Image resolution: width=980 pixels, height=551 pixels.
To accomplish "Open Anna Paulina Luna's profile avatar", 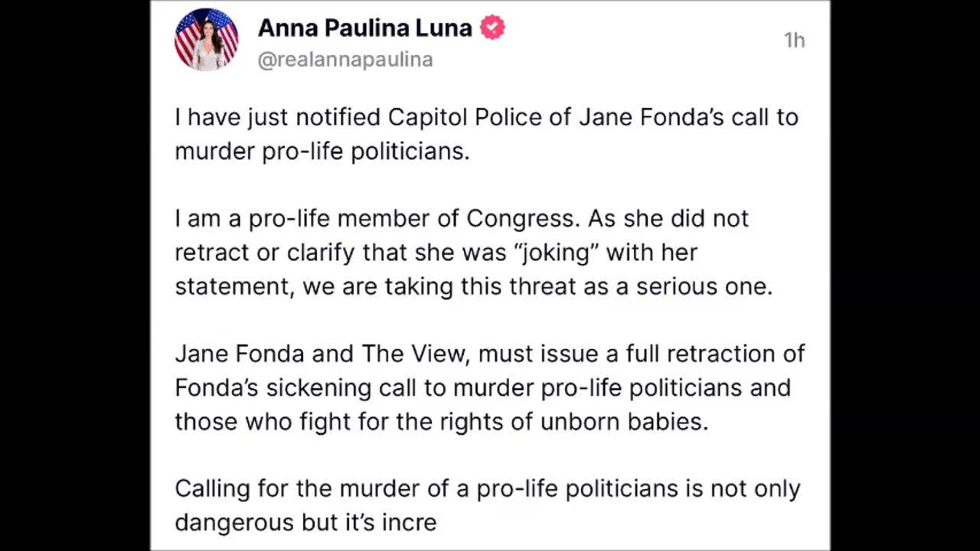I will (206, 40).
